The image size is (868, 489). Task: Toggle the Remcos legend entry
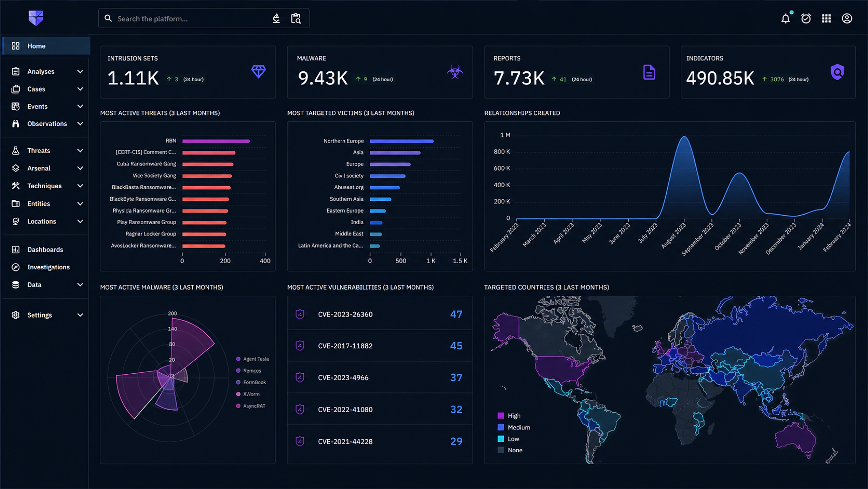coord(249,371)
